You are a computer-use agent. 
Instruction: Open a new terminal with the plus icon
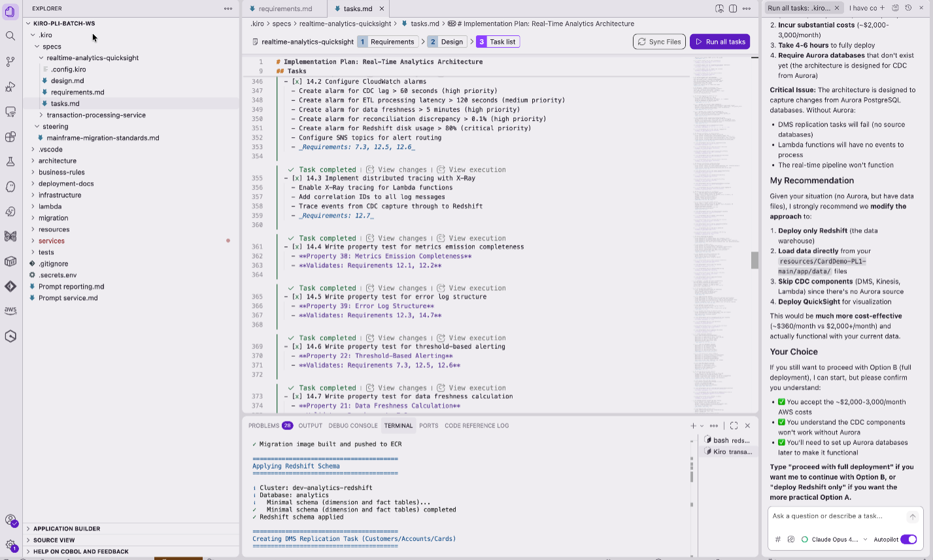click(692, 425)
